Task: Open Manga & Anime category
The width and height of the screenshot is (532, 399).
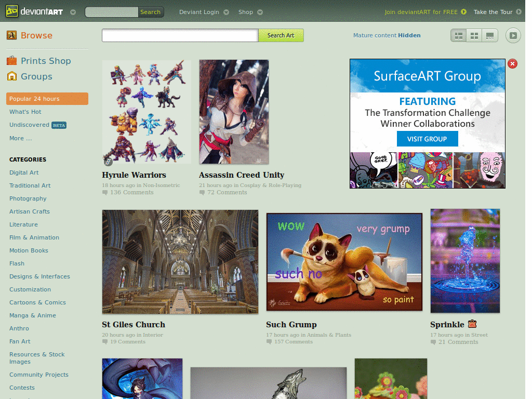Action: point(33,315)
